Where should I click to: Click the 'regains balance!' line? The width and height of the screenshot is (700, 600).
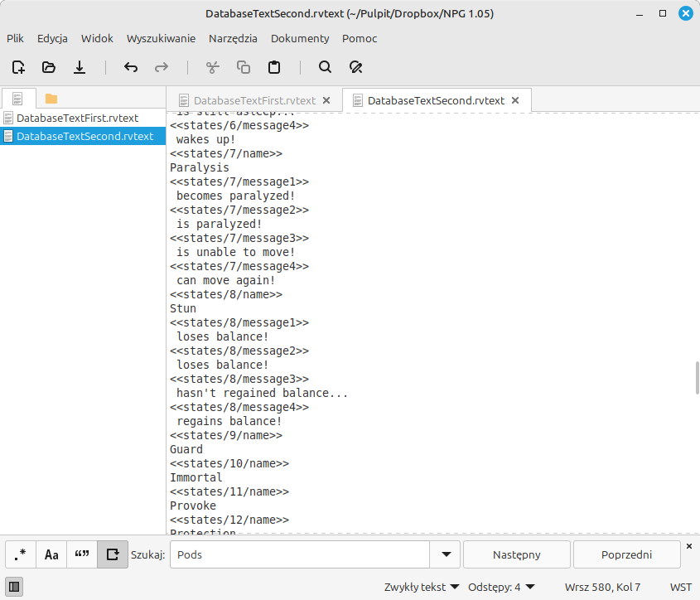229,421
